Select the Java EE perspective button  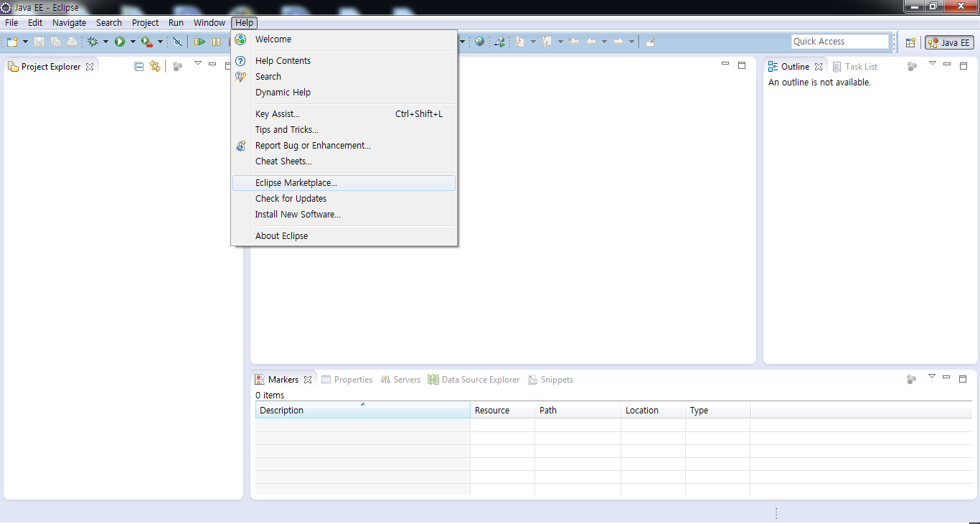click(949, 42)
